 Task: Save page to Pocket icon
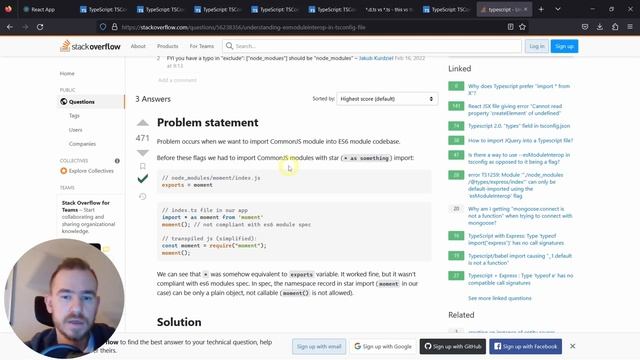pos(585,27)
